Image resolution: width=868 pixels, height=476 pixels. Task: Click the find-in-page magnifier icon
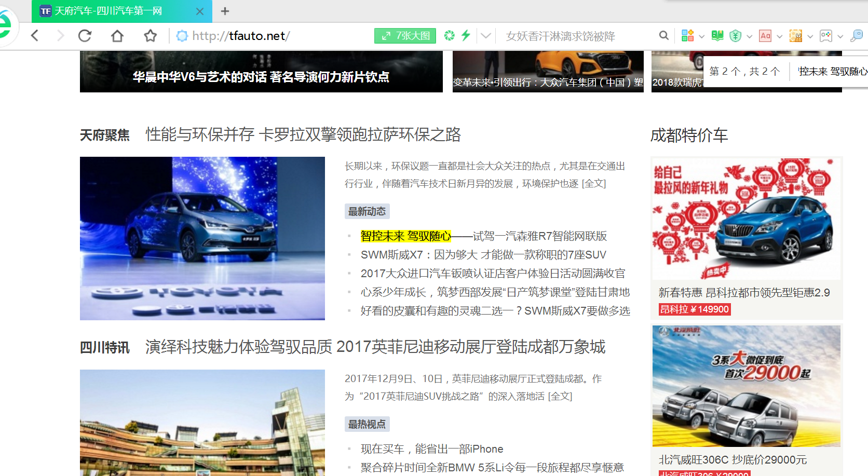point(857,36)
